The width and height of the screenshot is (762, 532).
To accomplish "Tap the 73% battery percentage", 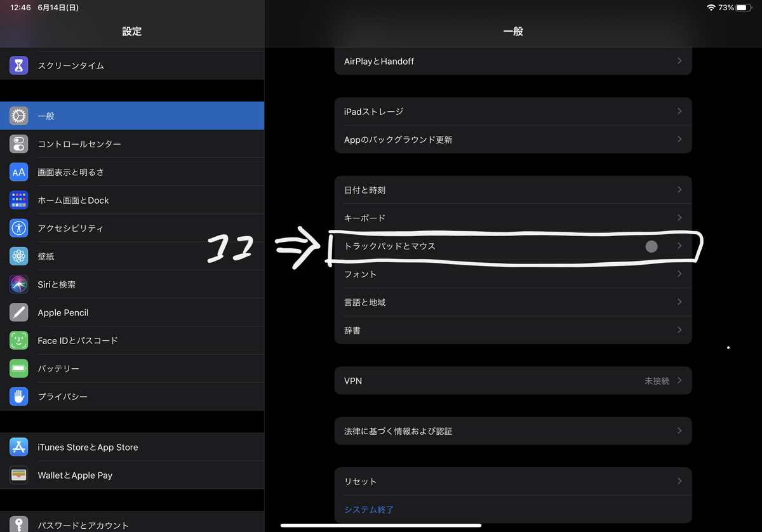I will [726, 8].
